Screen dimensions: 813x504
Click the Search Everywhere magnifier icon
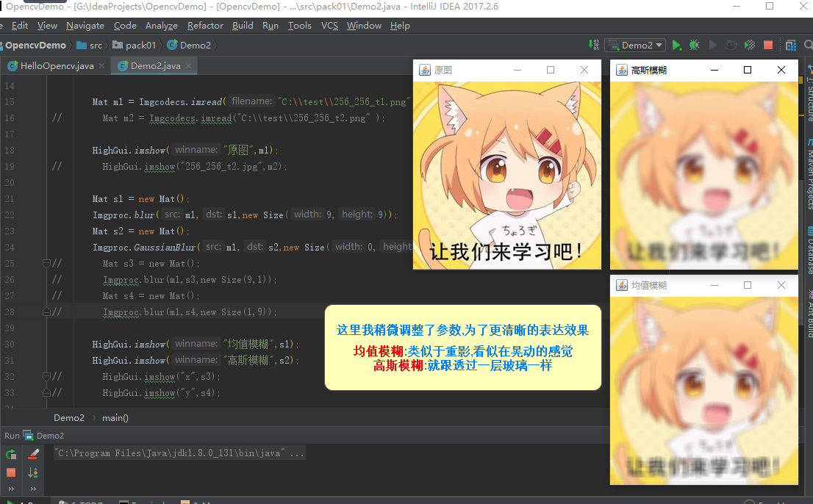809,45
